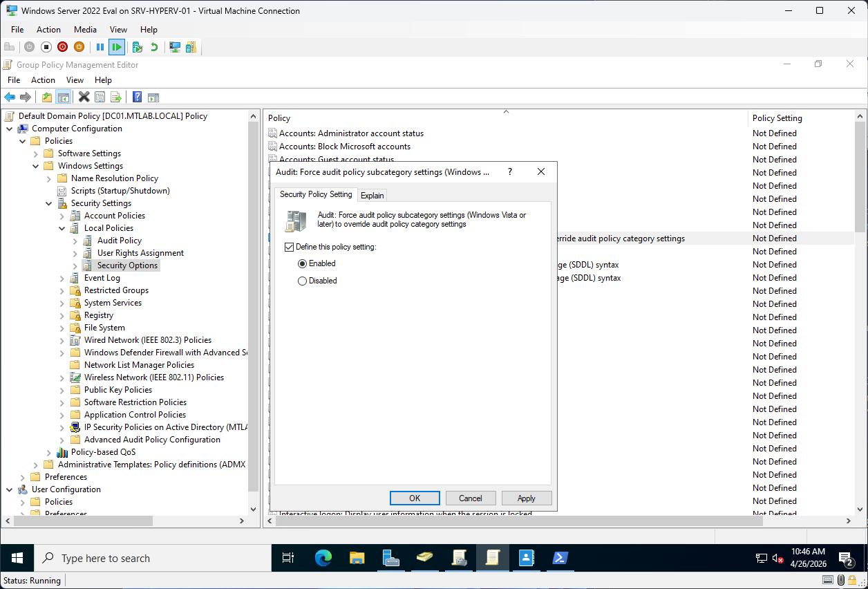Select the Disabled radio button
The width and height of the screenshot is (868, 589).
tap(302, 281)
